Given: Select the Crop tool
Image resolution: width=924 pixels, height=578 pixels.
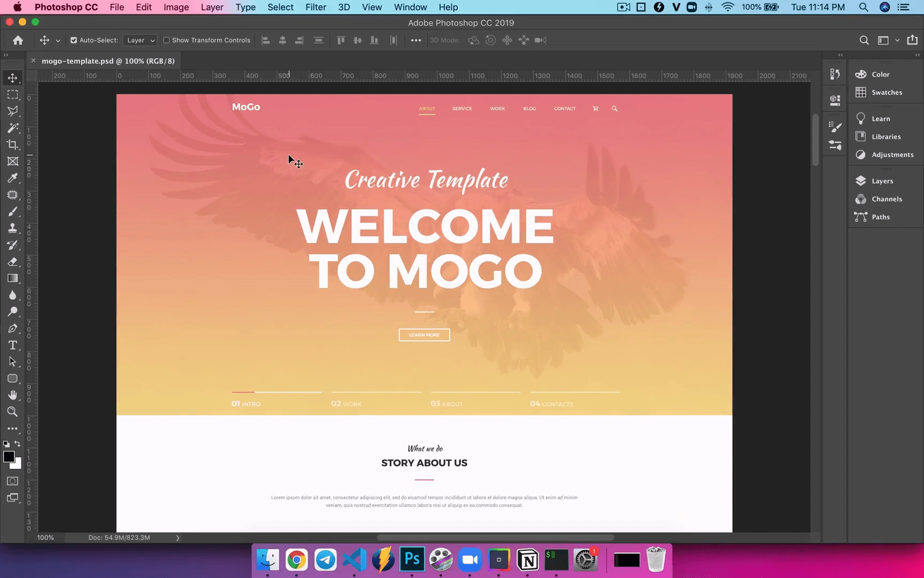Looking at the screenshot, I should 12,144.
